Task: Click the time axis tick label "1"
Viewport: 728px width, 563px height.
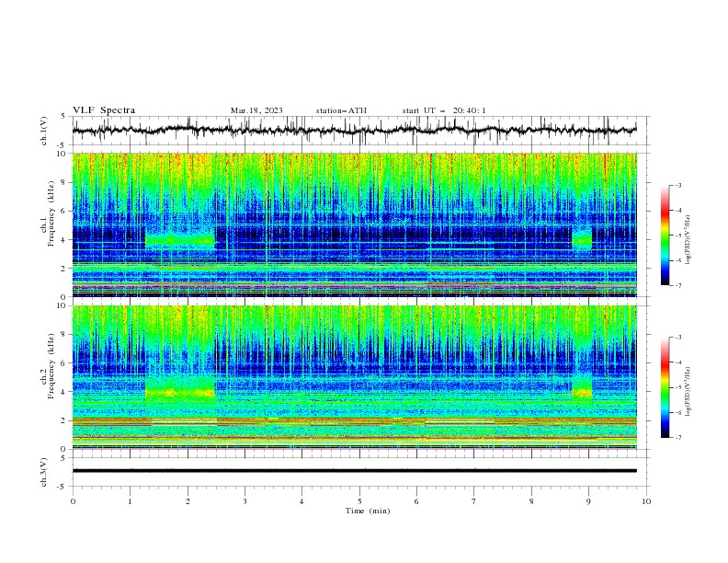Action: tap(130, 501)
